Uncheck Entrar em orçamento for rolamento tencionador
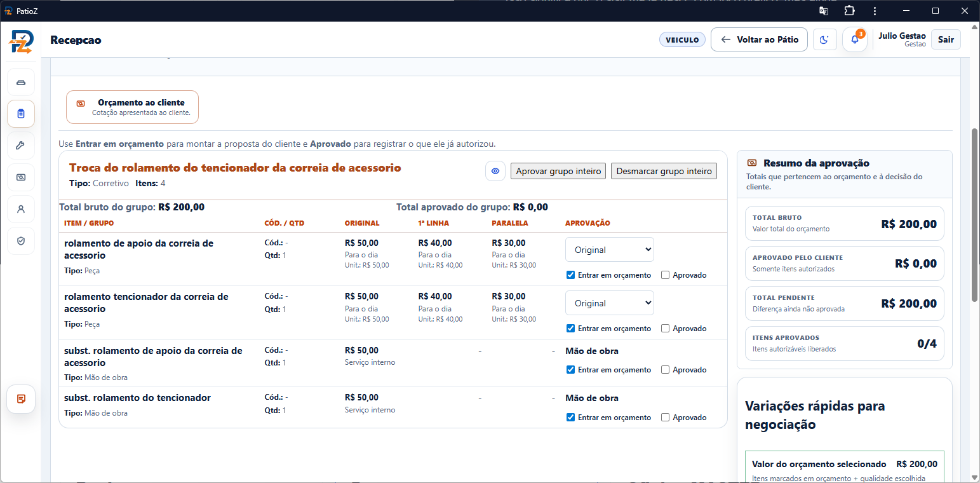980x483 pixels. tap(570, 329)
